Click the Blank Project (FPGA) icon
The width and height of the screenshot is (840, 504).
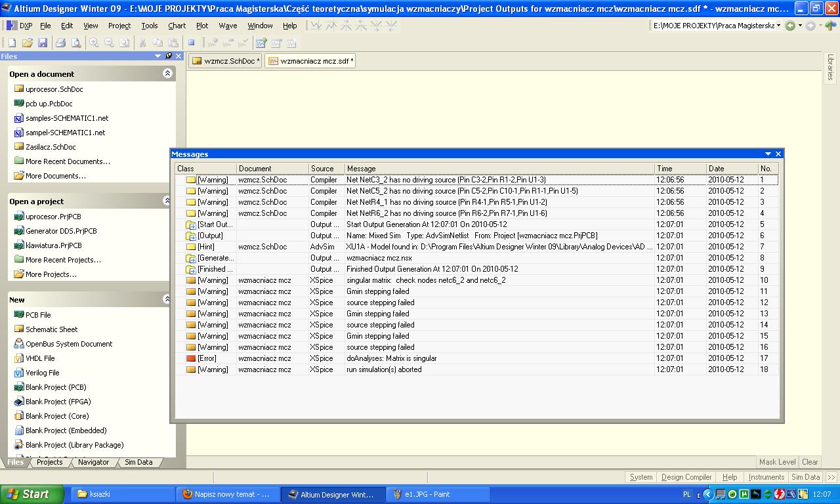click(19, 402)
